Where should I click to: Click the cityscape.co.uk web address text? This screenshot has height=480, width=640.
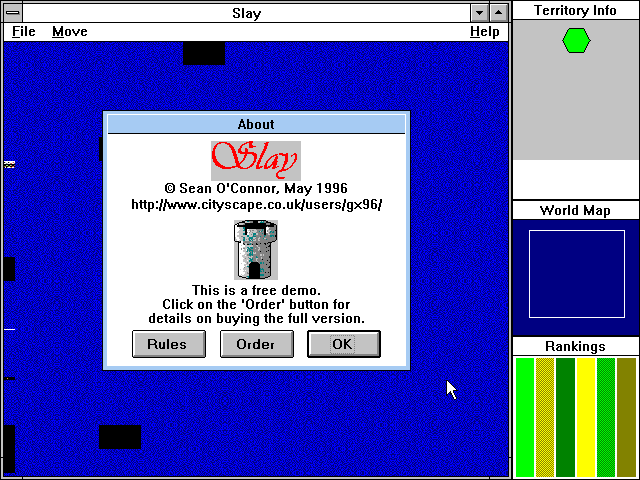tap(256, 204)
